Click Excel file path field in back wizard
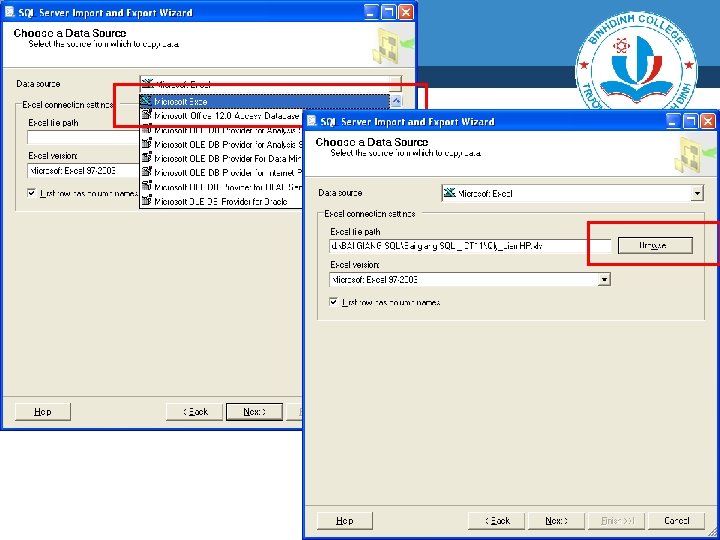This screenshot has width=720, height=540. [x=83, y=137]
